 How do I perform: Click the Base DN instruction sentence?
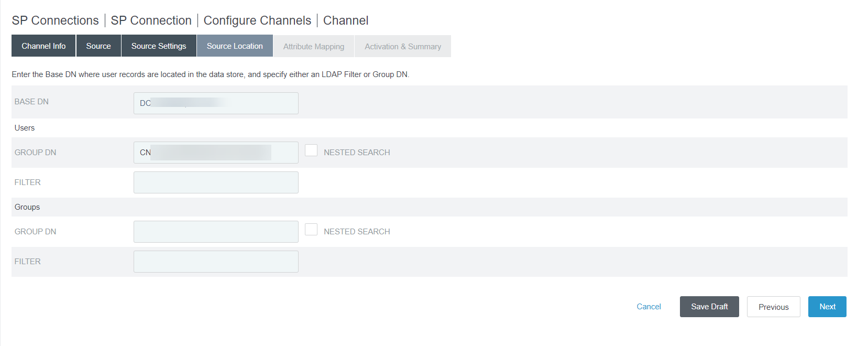coord(211,74)
